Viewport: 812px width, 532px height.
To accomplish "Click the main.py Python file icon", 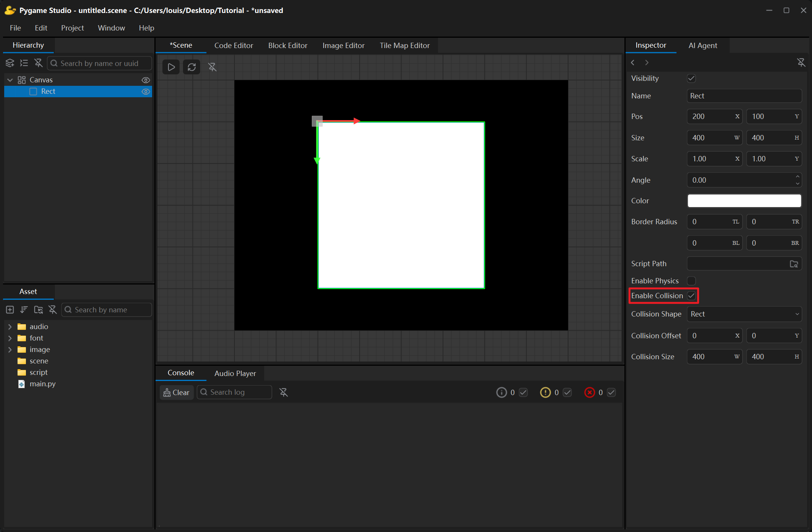I will click(x=22, y=384).
